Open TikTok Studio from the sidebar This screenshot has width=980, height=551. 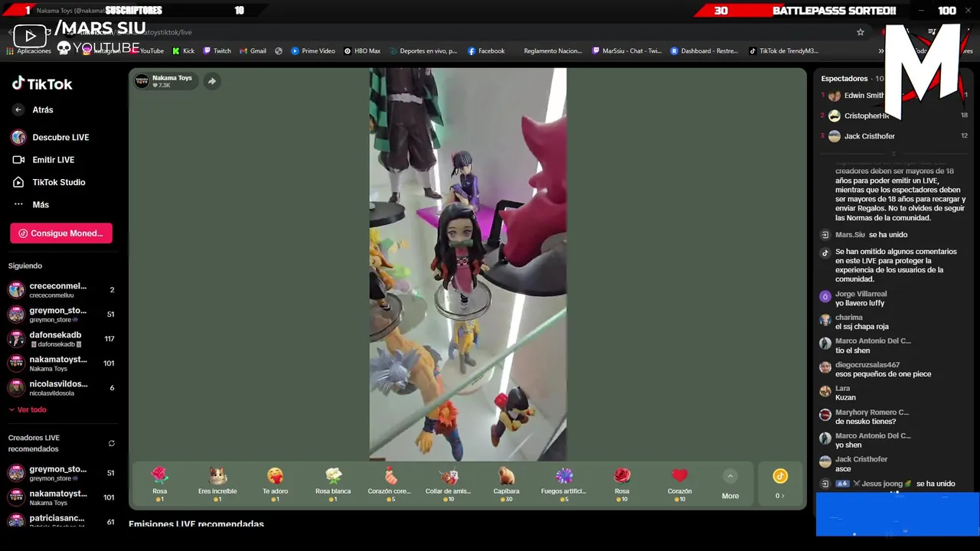48,182
